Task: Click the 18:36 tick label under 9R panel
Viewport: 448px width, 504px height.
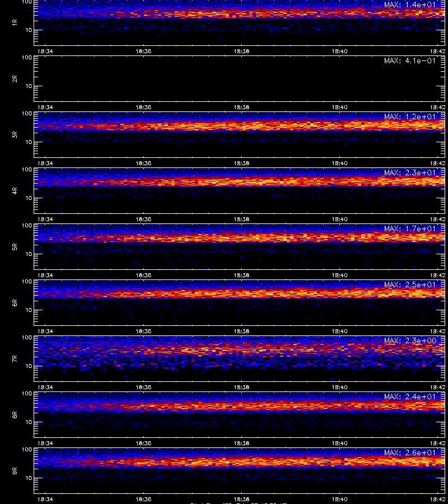Action: (143, 499)
